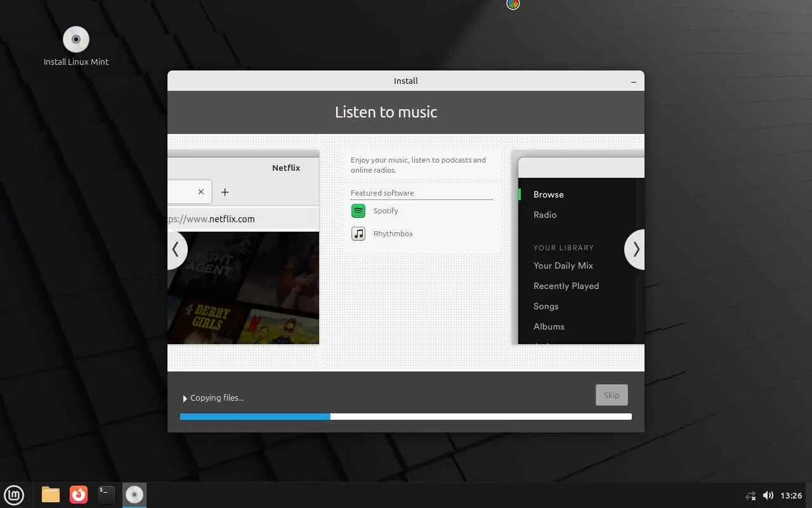Click the Rhythmbox music note icon
The image size is (812, 508).
click(358, 234)
